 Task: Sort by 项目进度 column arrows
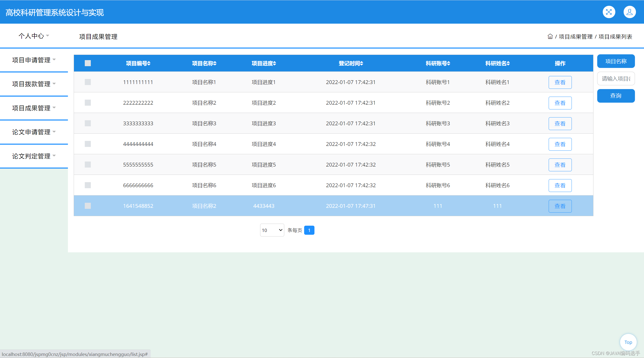pyautogui.click(x=274, y=63)
